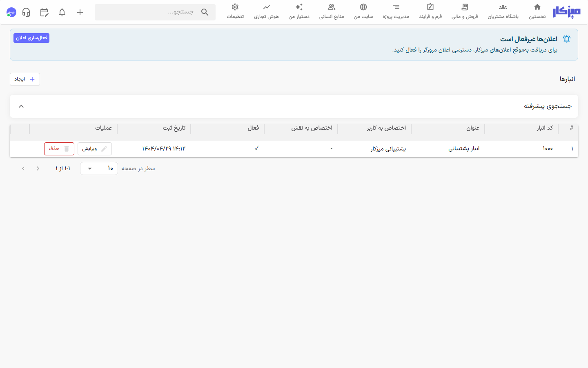Click warehouse code ۱۰۰۰ cell

548,149
